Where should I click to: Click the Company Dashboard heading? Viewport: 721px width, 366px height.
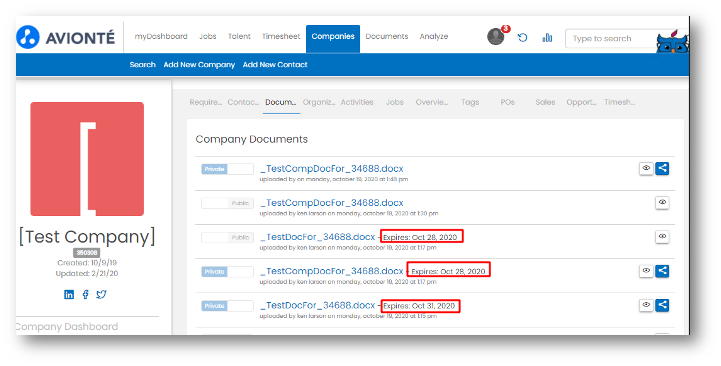tap(67, 326)
